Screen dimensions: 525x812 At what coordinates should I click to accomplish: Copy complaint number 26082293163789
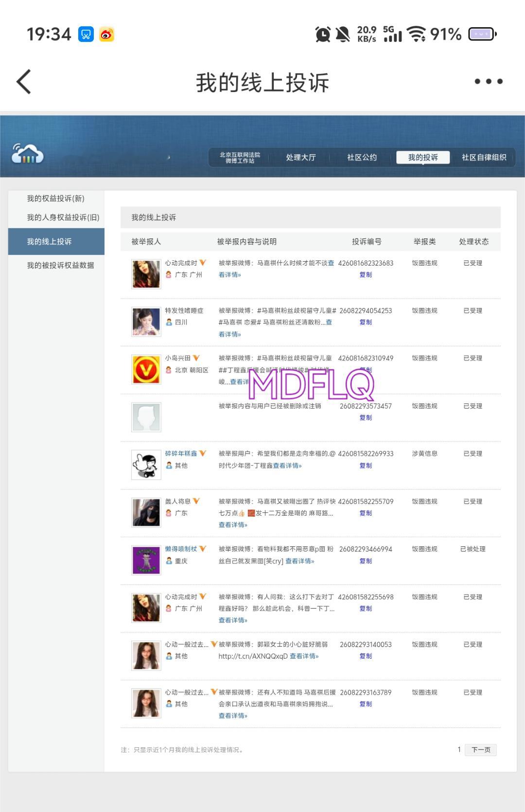pos(366,704)
